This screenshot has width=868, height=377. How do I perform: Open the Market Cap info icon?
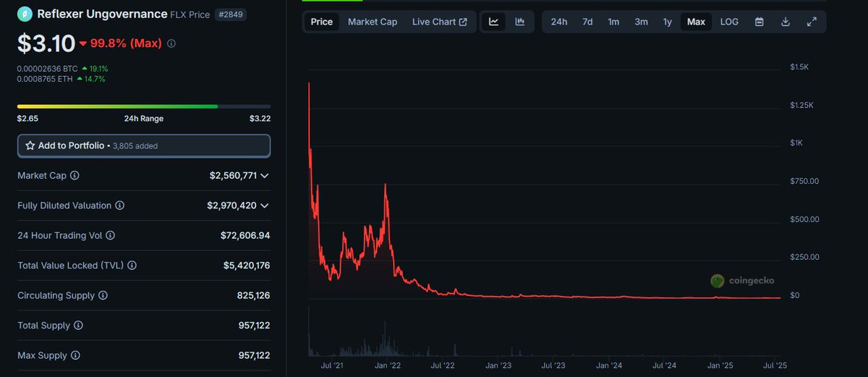click(75, 175)
